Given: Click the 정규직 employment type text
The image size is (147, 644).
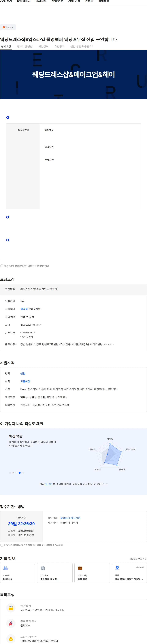Looking at the screenshot, I should pyautogui.click(x=24, y=309).
